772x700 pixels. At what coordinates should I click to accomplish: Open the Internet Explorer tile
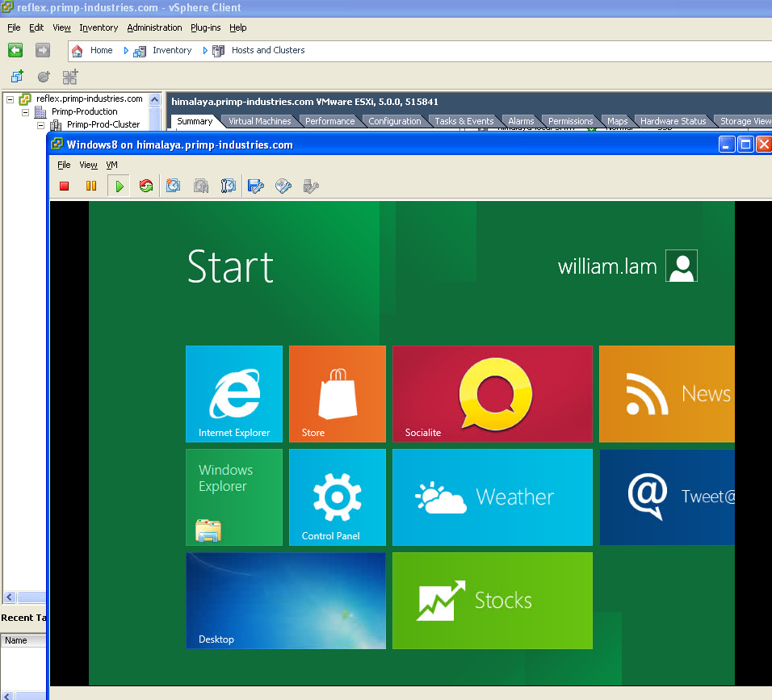234,394
